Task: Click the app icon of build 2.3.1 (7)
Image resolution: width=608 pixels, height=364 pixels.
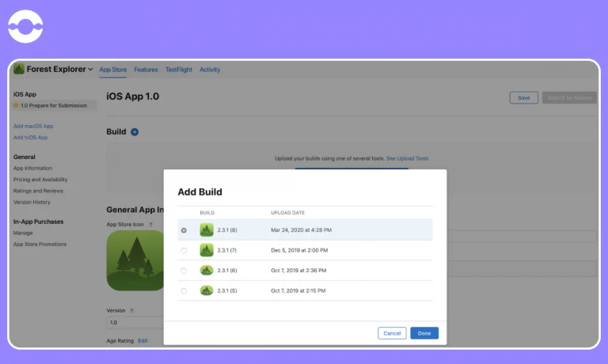Action: pos(207,250)
